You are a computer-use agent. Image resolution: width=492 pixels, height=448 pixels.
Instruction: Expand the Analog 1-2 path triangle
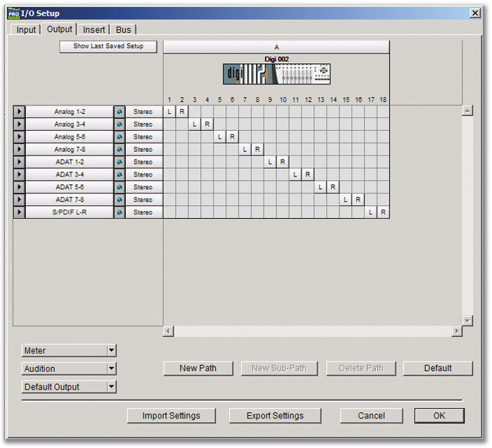pyautogui.click(x=19, y=112)
